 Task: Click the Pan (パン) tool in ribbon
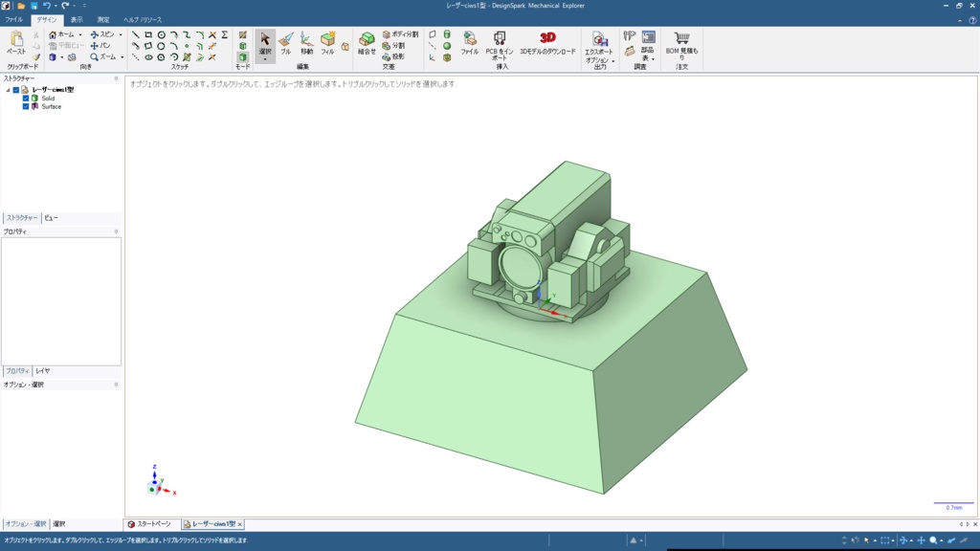coord(100,46)
